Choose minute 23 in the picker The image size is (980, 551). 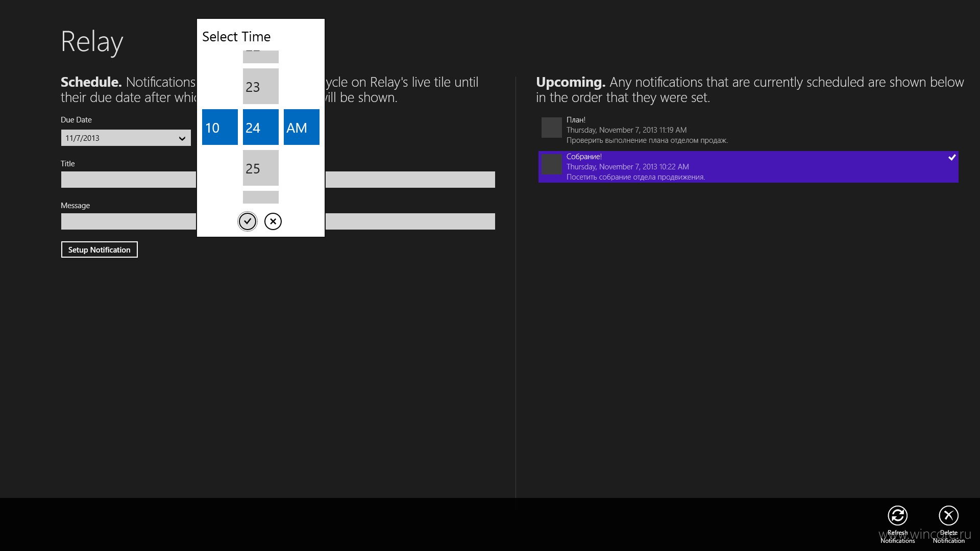[261, 86]
